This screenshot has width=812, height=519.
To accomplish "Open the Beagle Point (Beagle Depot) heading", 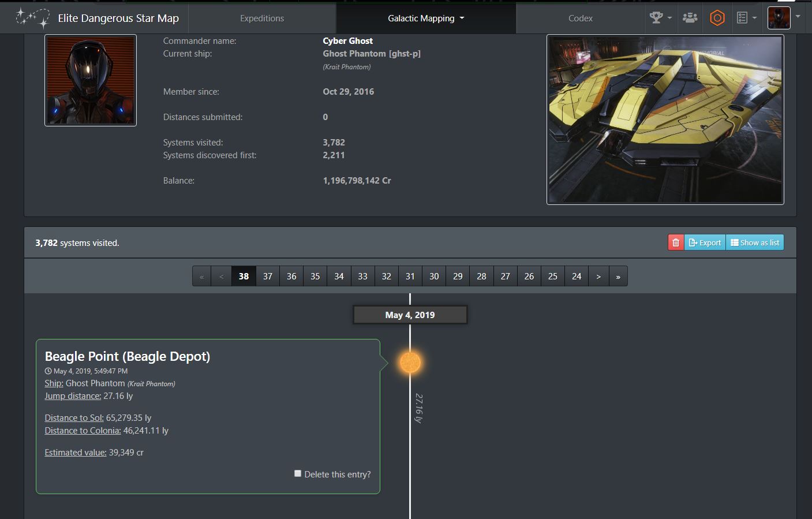I will click(x=128, y=356).
